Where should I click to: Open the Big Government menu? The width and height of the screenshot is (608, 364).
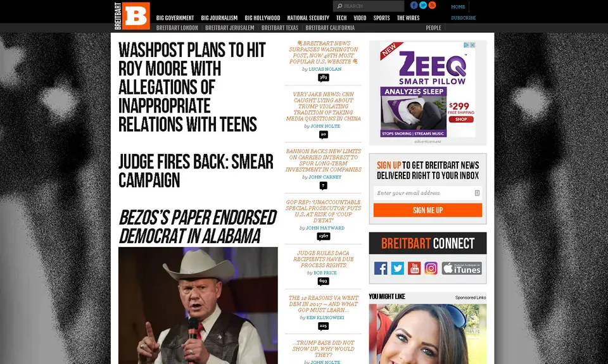175,18
